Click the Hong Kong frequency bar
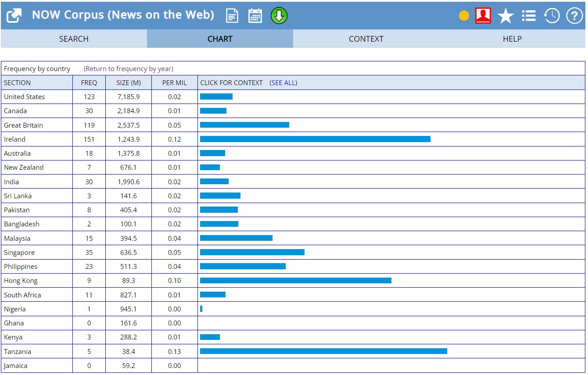The height and width of the screenshot is (375, 588). click(295, 281)
